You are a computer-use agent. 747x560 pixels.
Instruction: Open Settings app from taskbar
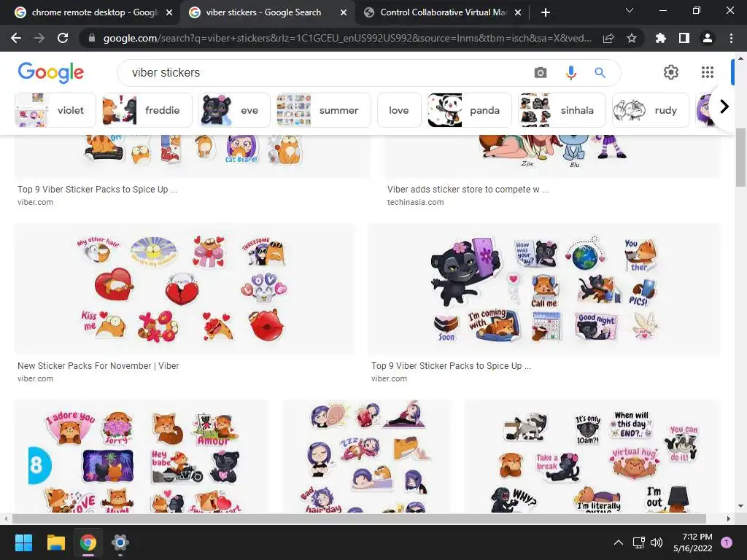(x=120, y=542)
